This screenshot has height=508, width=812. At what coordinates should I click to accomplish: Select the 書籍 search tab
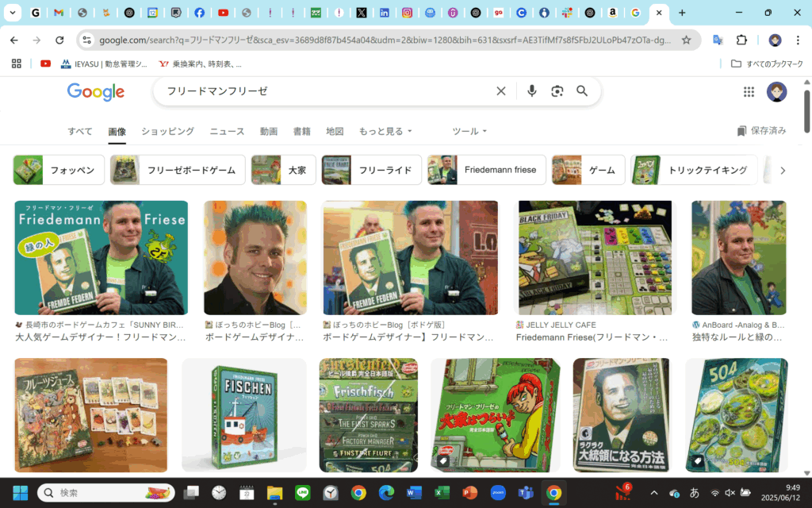tap(302, 131)
